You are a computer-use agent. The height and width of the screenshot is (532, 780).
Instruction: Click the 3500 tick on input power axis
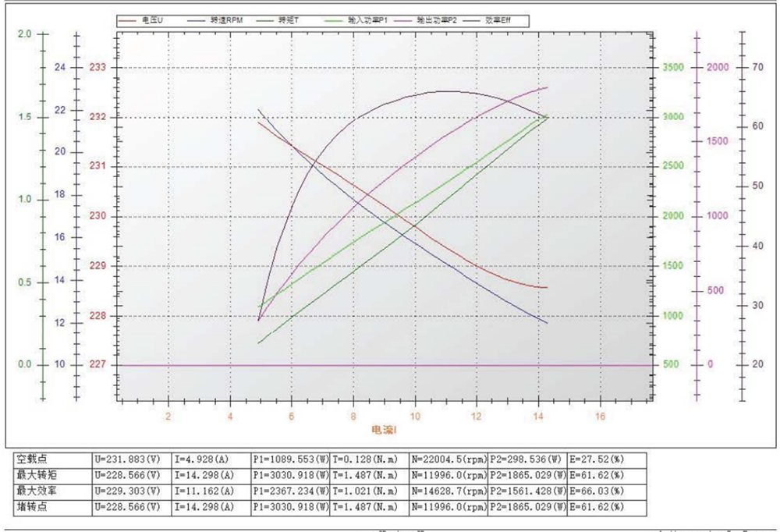click(672, 67)
